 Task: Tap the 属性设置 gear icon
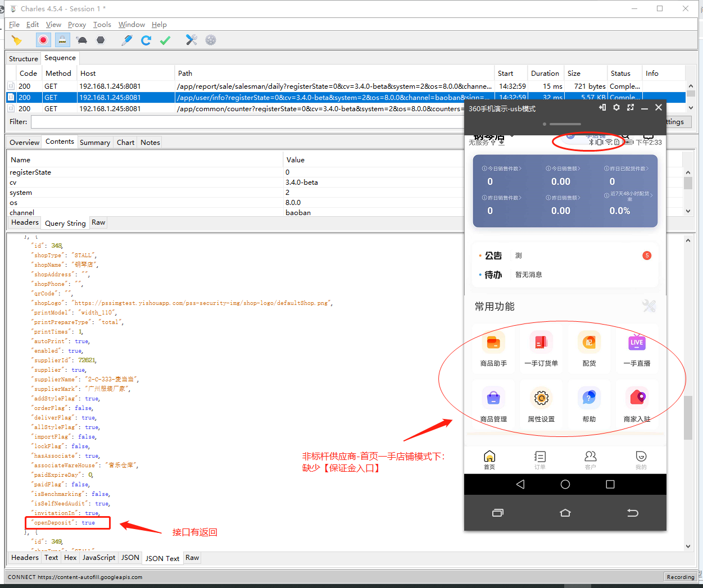(x=541, y=398)
